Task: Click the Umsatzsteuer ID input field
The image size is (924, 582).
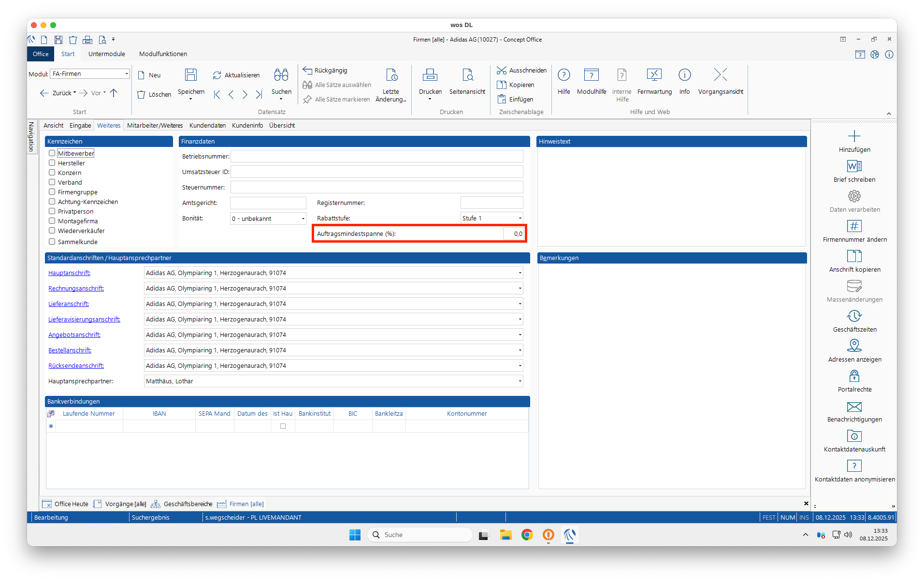Action: click(x=376, y=172)
